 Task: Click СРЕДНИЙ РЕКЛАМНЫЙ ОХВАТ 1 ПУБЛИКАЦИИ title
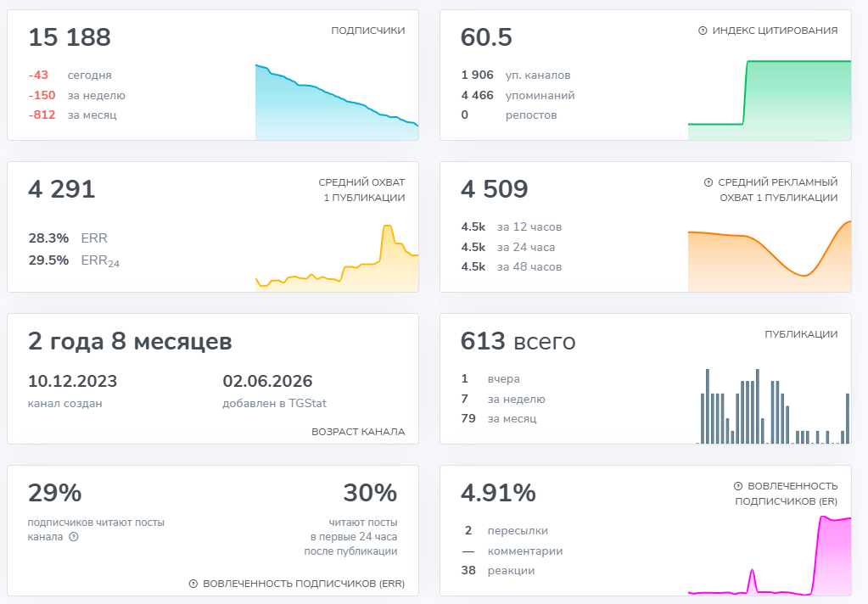click(x=777, y=190)
